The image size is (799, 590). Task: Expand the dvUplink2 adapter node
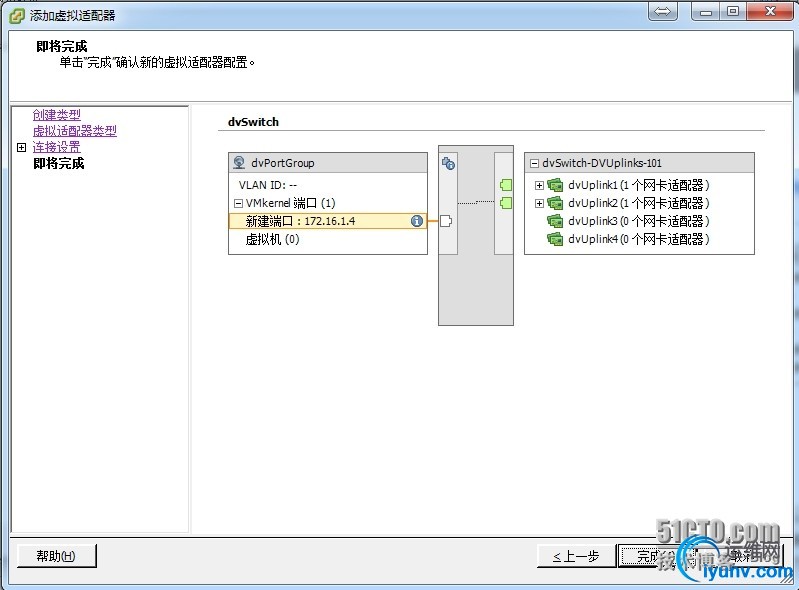[x=539, y=203]
